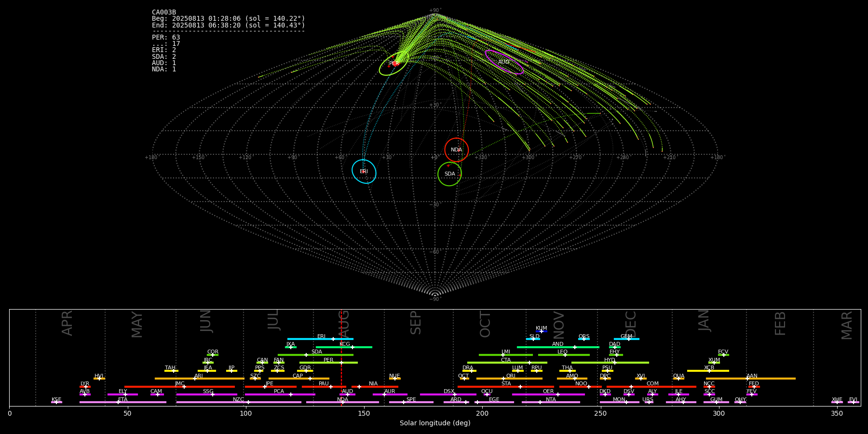This screenshot has height=434, width=868.
Task: Click the COM red activity bar
Action: click(651, 387)
